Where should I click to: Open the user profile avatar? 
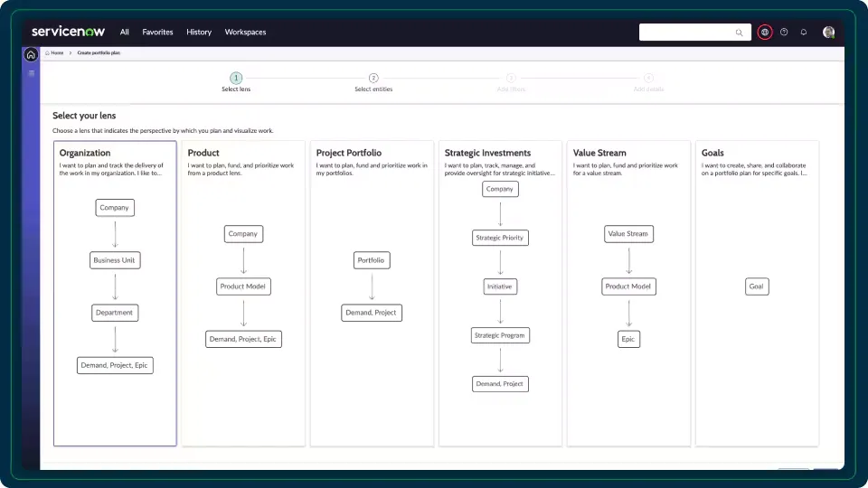pyautogui.click(x=829, y=33)
